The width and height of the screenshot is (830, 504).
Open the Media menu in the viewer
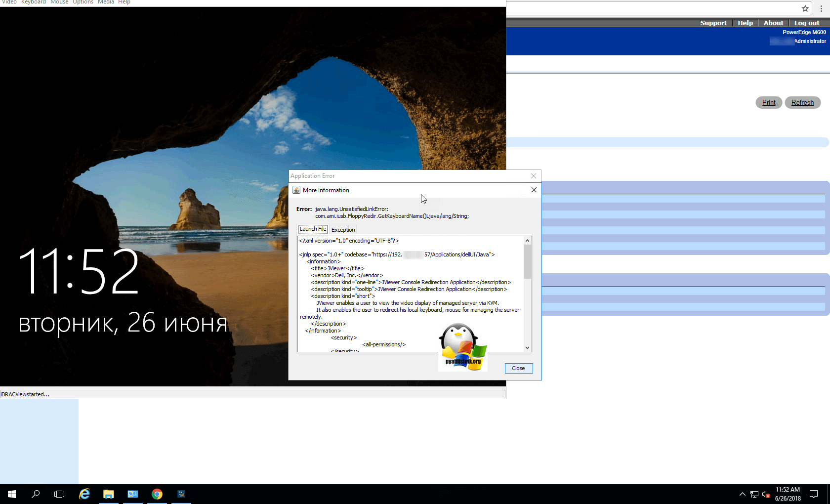click(106, 2)
